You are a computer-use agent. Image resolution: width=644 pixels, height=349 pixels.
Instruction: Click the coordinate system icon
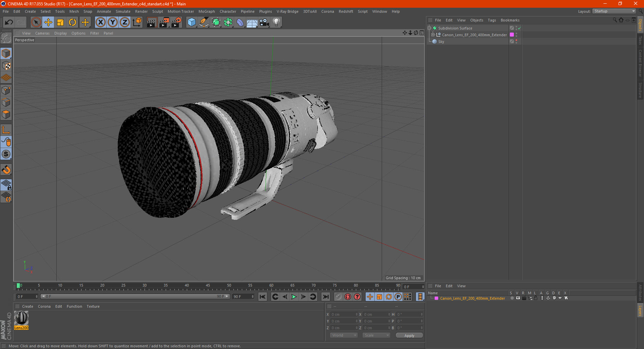pos(137,22)
